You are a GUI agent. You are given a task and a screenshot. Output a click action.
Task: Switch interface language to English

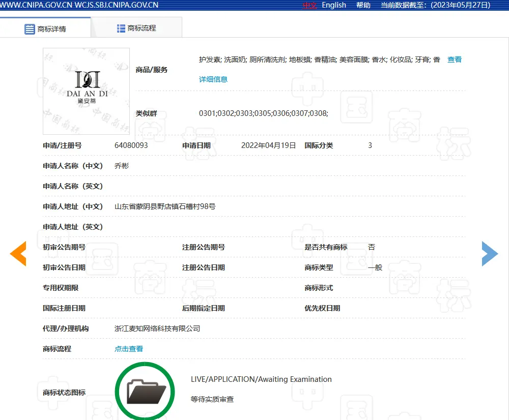pos(334,5)
